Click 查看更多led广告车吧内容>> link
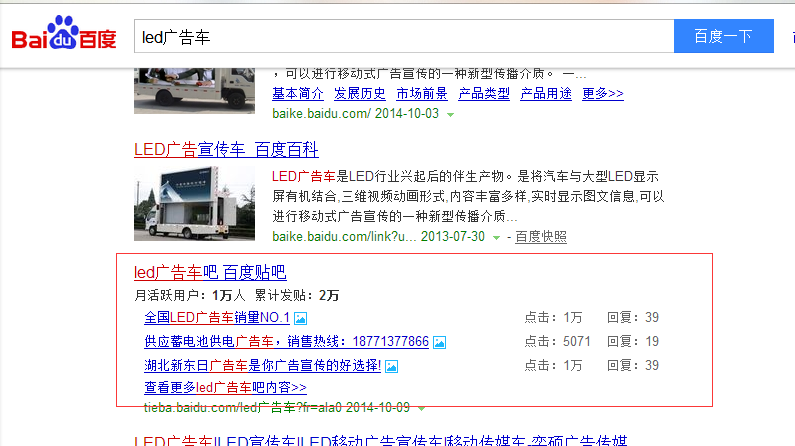The height and width of the screenshot is (446, 795). [225, 387]
